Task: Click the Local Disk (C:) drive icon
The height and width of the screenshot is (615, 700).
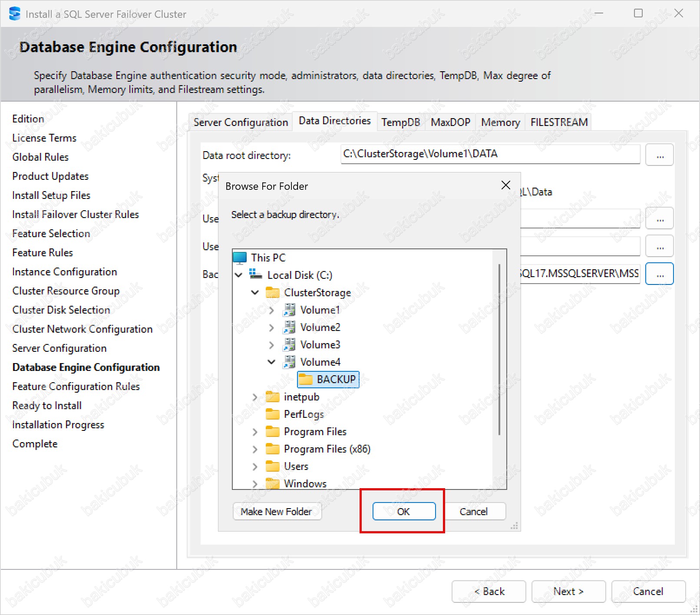Action: point(256,275)
